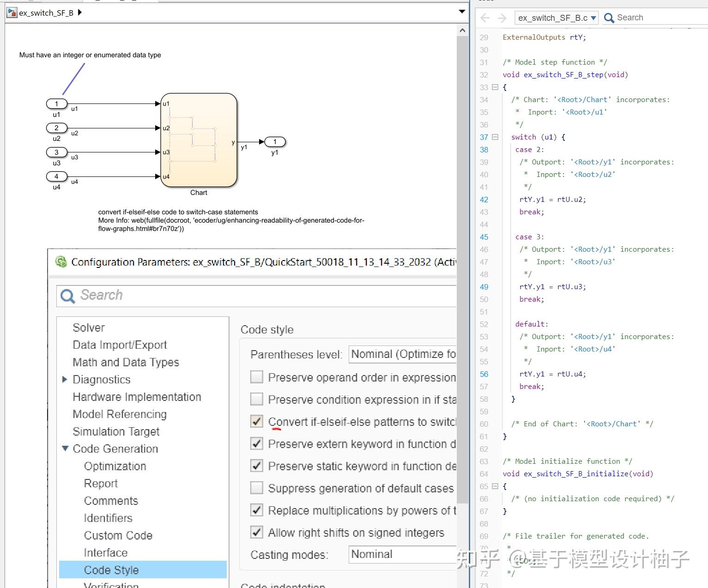Select the Solver category in the left pane
This screenshot has width=708, height=588.
point(88,327)
